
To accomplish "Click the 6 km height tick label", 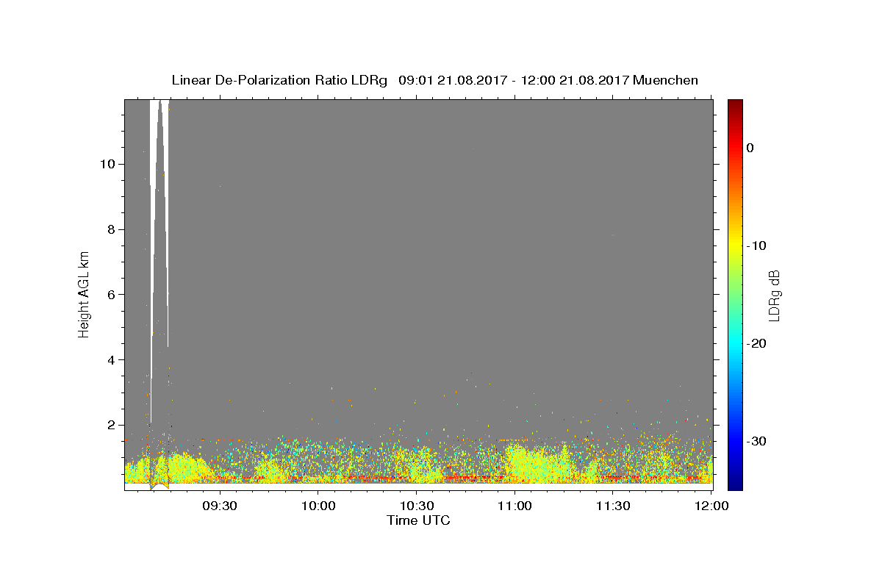I will [111, 295].
